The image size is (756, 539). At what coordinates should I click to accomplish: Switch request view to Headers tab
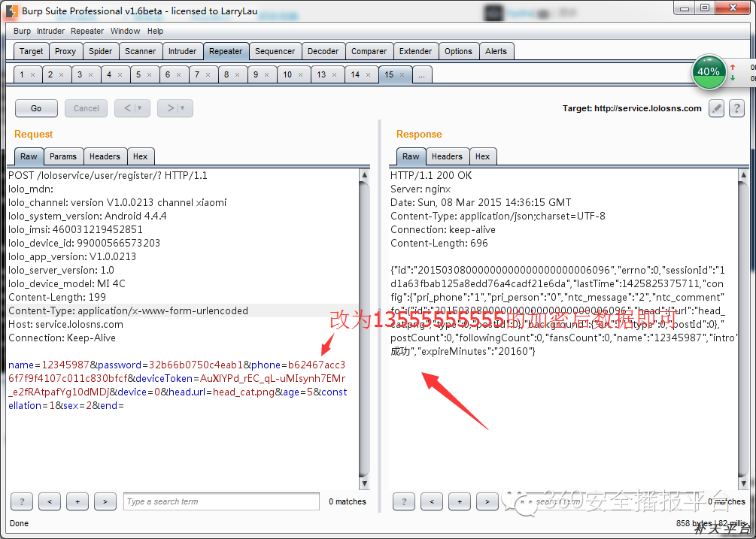click(x=105, y=156)
